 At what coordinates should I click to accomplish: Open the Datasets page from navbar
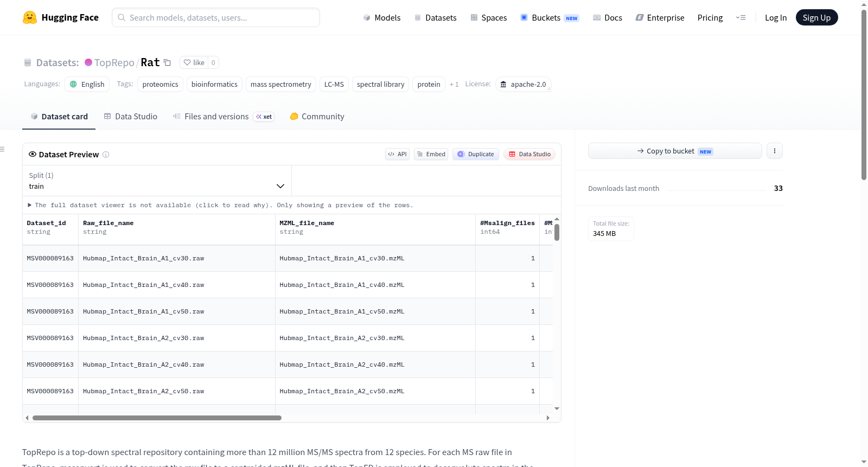click(435, 17)
